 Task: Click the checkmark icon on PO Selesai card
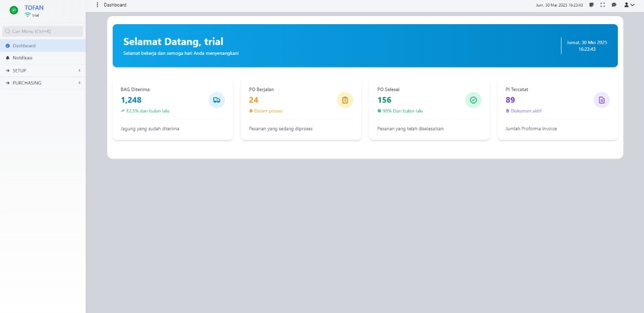coord(473,100)
